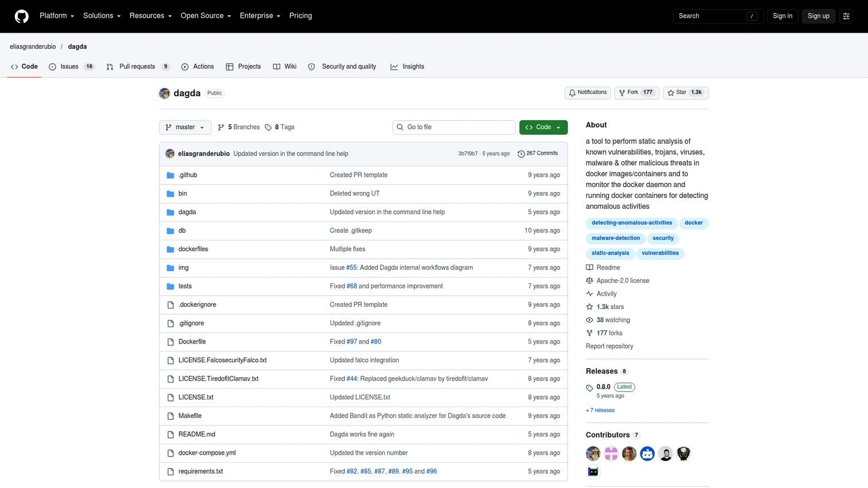This screenshot has height=488, width=868.
Task: Fork the dagda repository
Action: (x=637, y=92)
